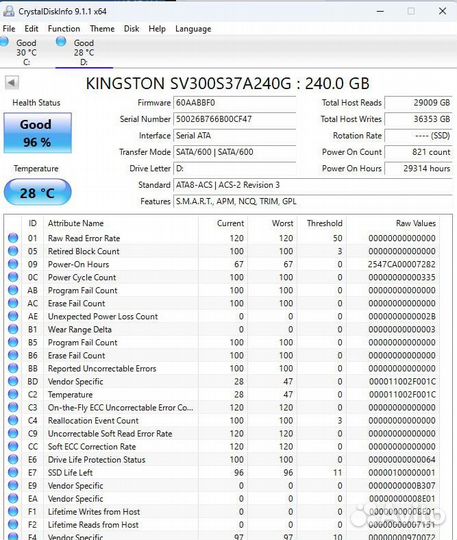Click the Power On Count value
This screenshot has height=540, width=457.
418,152
